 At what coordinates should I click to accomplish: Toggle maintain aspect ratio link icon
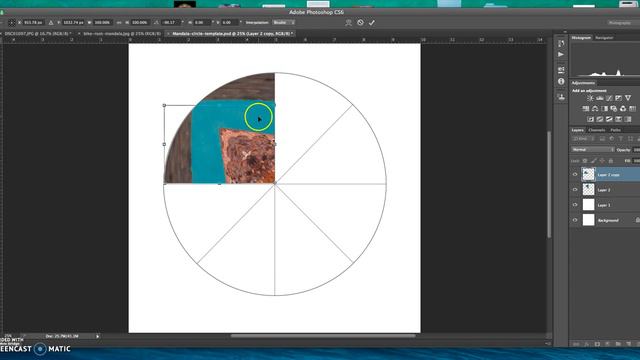(119, 22)
